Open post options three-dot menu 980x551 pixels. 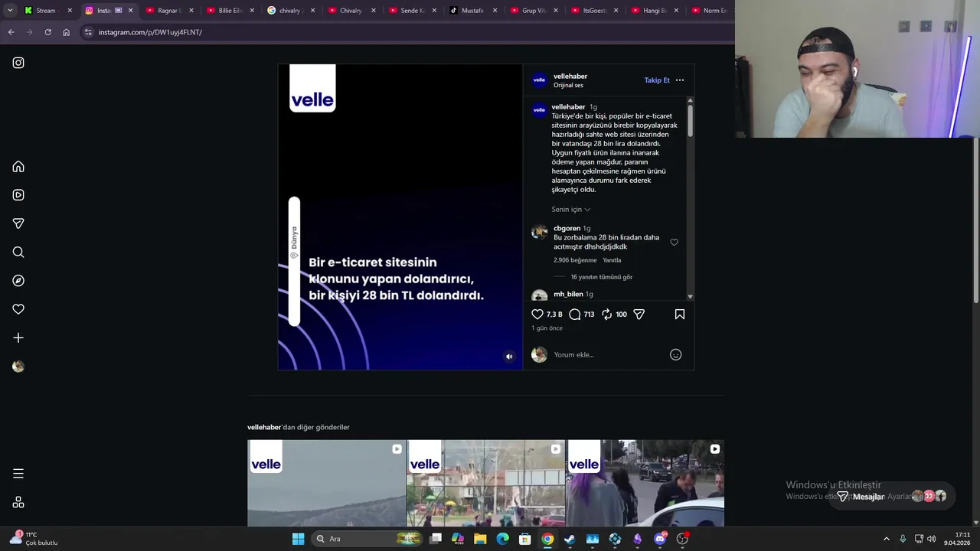(x=680, y=80)
